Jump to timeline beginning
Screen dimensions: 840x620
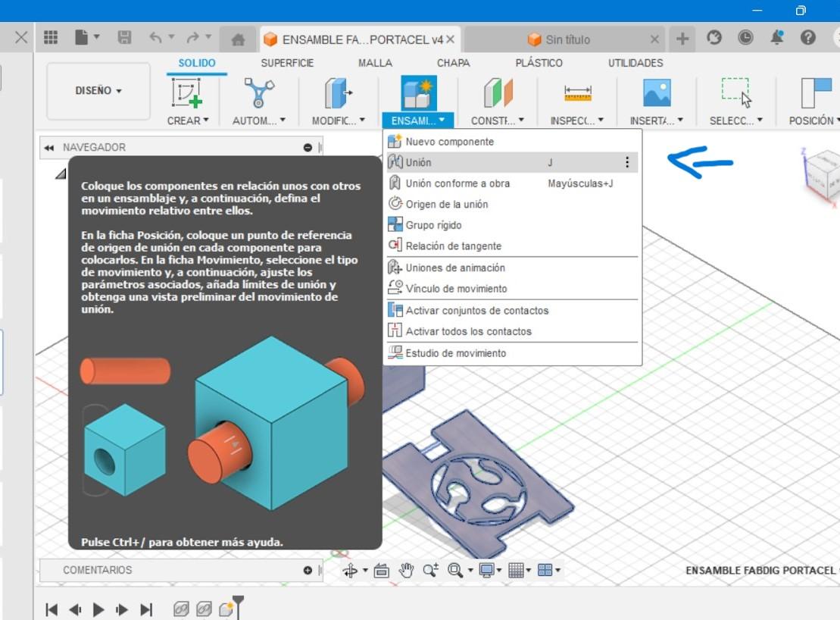[52, 610]
